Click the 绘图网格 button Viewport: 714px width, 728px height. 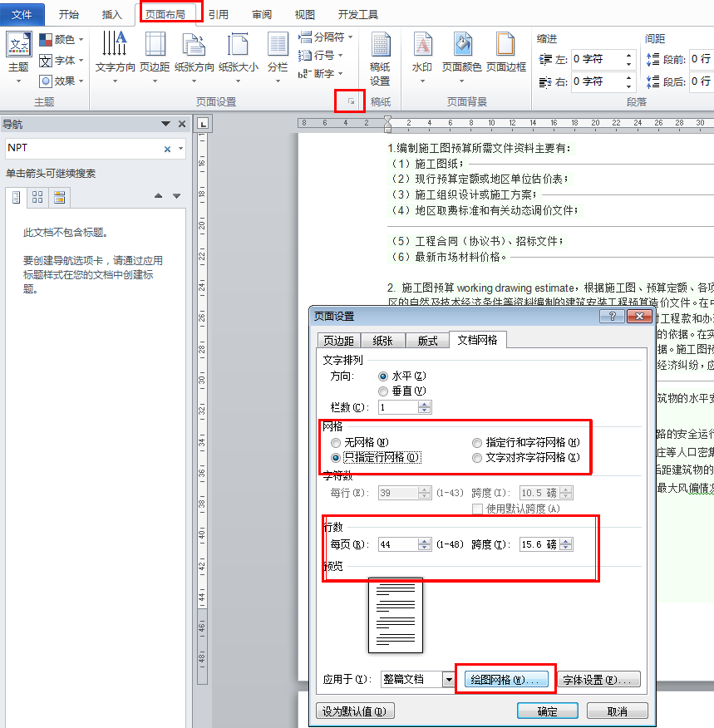tap(506, 680)
